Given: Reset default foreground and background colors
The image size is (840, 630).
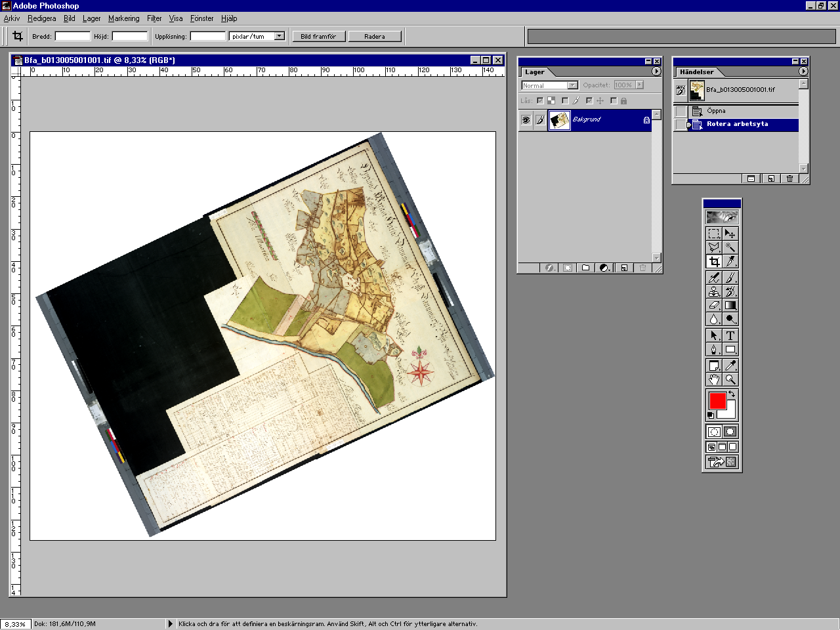Looking at the screenshot, I should [x=711, y=416].
